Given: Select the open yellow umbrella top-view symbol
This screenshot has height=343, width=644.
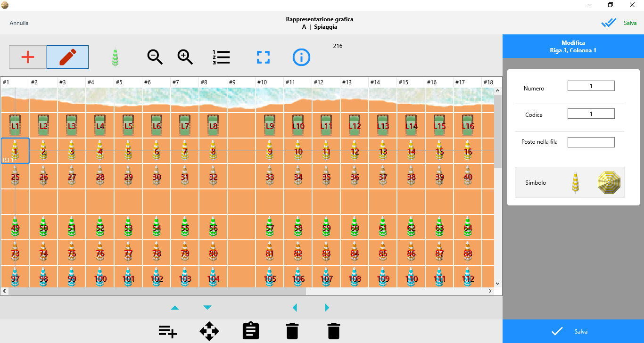Looking at the screenshot, I should [x=609, y=183].
